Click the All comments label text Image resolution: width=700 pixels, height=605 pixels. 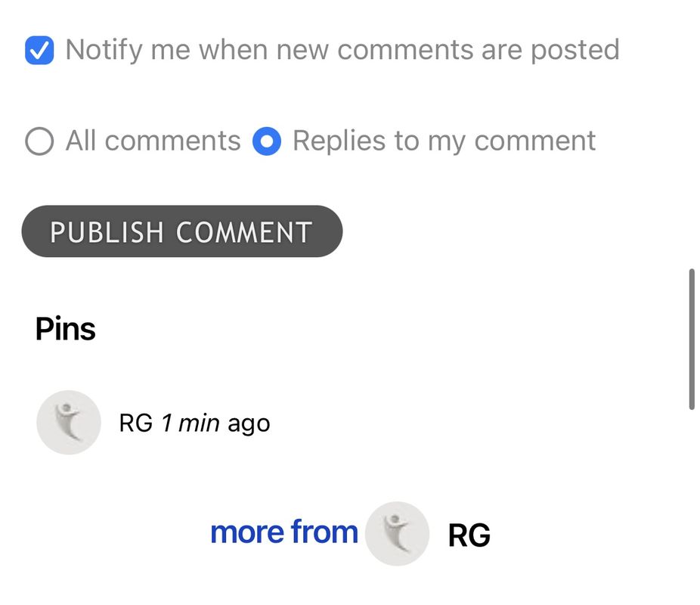click(153, 141)
